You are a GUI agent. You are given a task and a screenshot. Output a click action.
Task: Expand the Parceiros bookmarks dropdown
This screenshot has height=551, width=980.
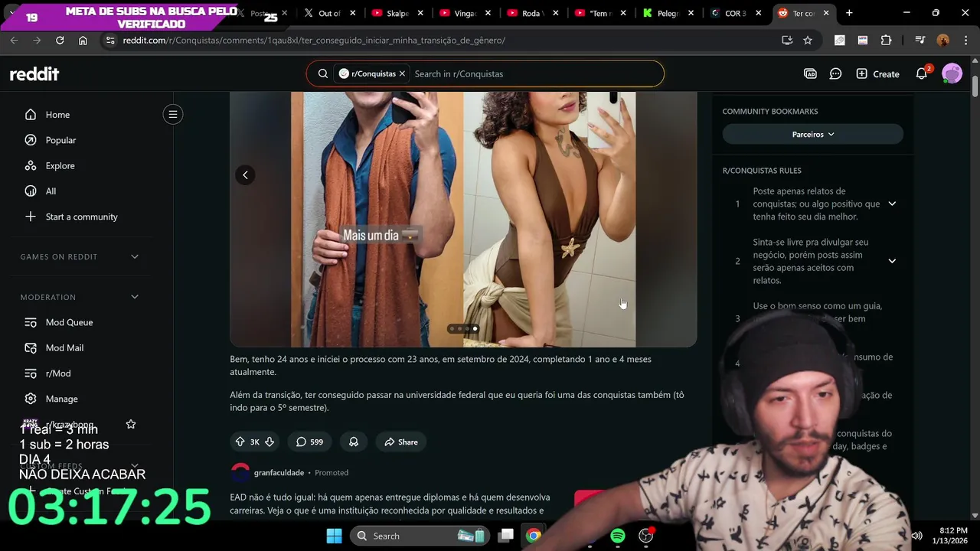(x=813, y=135)
